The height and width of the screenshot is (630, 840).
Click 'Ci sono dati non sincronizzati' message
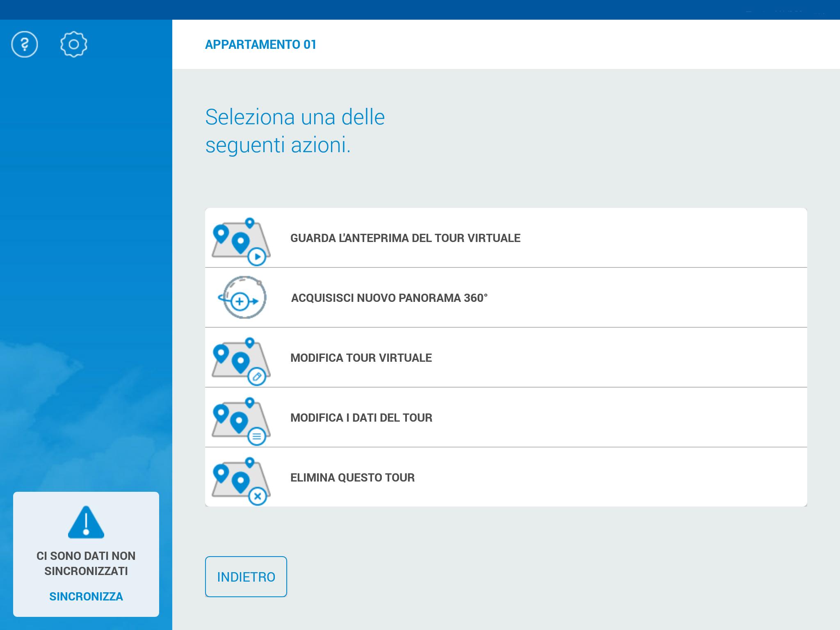(86, 564)
